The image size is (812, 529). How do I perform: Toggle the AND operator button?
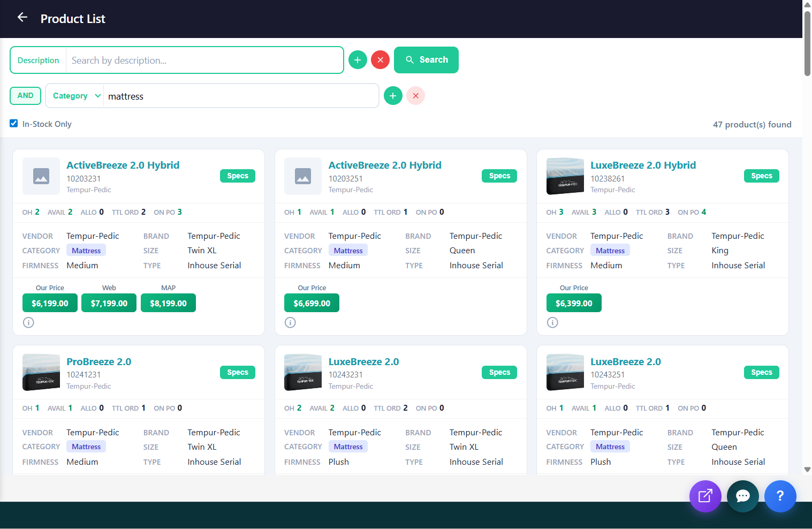(x=25, y=96)
